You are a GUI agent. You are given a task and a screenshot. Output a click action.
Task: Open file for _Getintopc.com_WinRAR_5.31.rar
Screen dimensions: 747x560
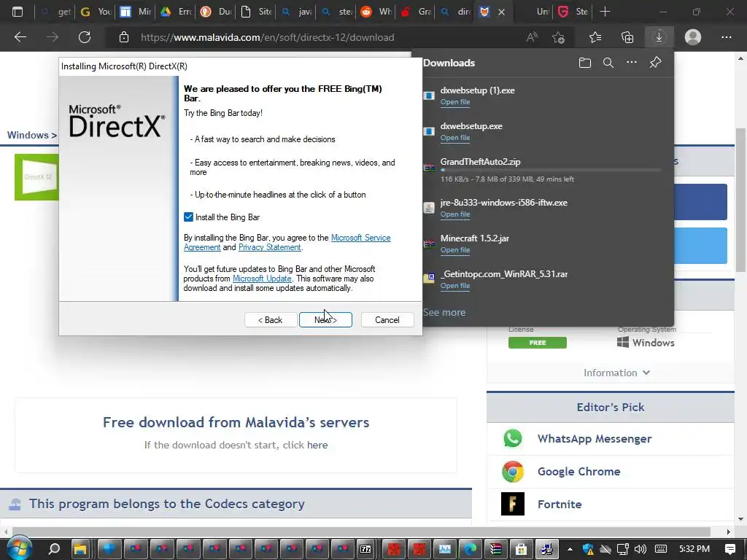[454, 286]
